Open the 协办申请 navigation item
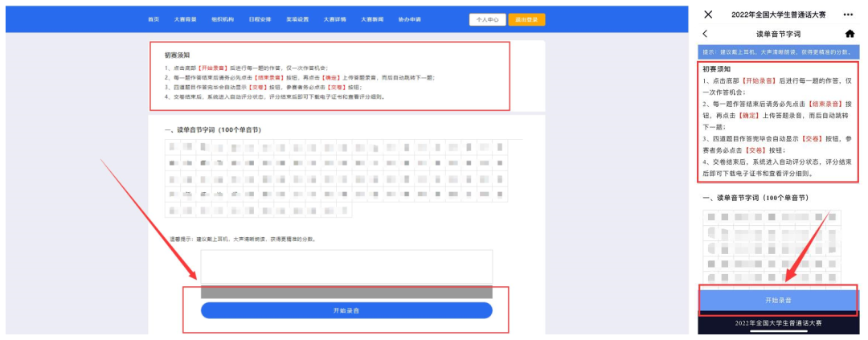The width and height of the screenshot is (868, 340). point(409,19)
